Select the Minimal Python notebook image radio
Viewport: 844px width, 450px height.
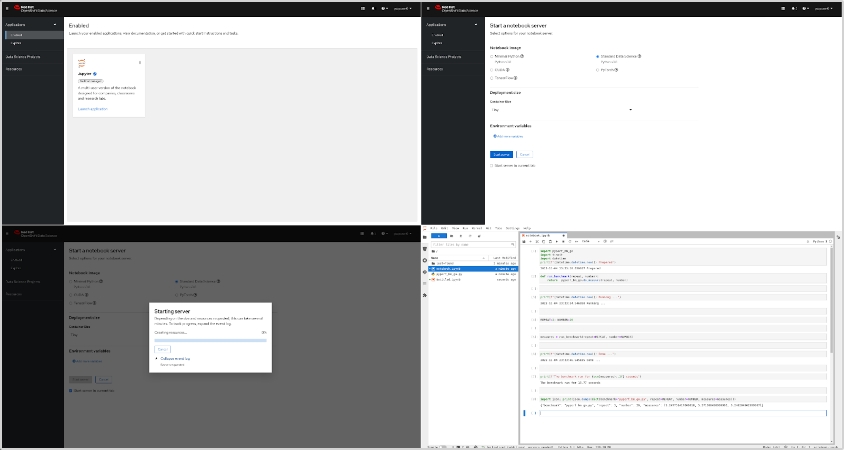tap(492, 56)
